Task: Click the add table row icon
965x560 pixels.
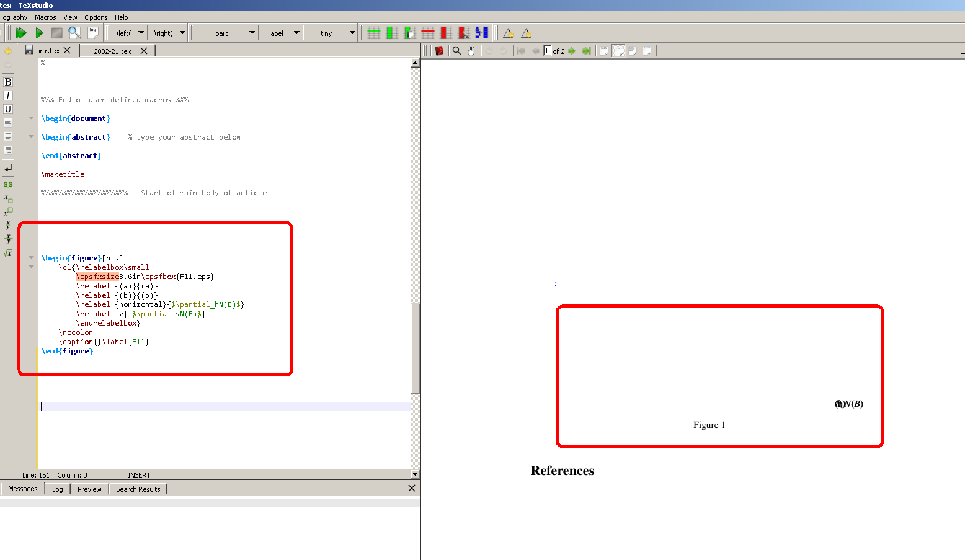Action: click(x=374, y=33)
